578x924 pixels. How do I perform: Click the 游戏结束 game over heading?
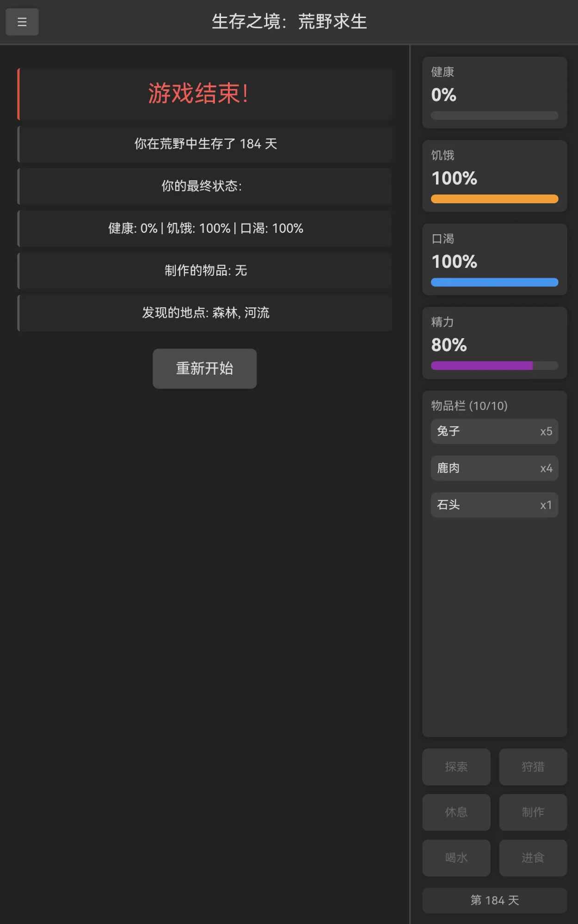[x=199, y=94]
